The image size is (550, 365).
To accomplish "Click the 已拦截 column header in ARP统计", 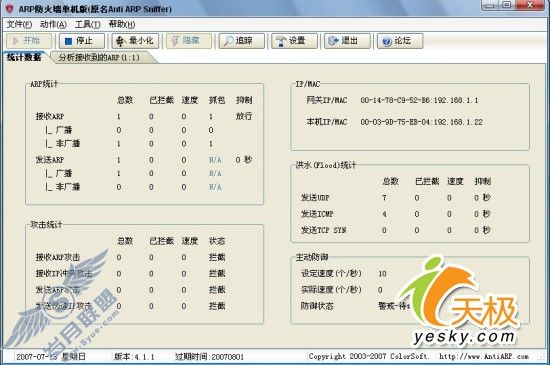I will 161,100.
